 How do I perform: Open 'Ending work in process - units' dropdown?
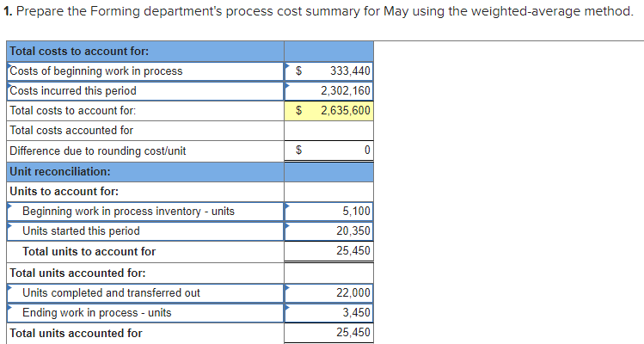point(145,312)
